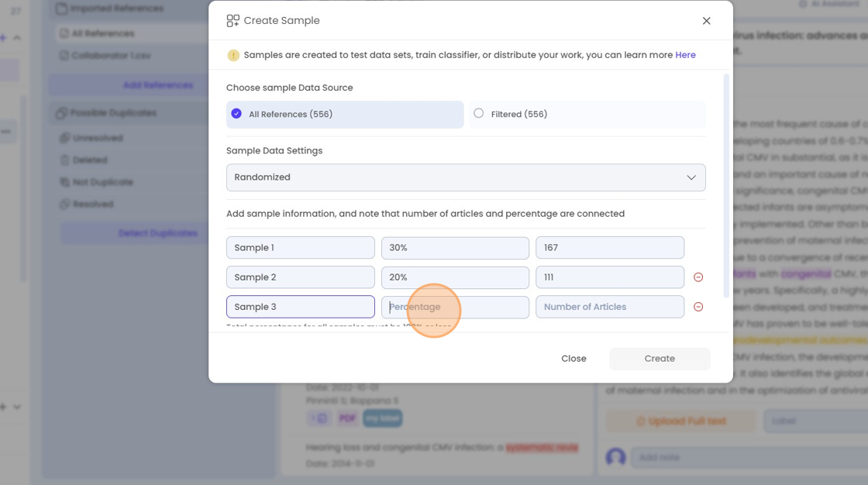
Task: Click the yellow warning icon in the samples banner
Action: click(233, 55)
